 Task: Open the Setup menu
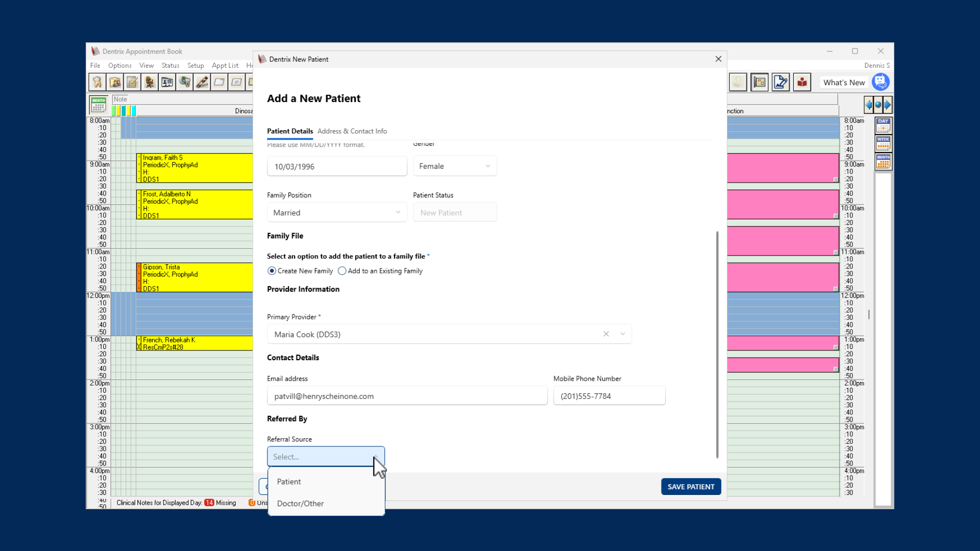pos(195,65)
